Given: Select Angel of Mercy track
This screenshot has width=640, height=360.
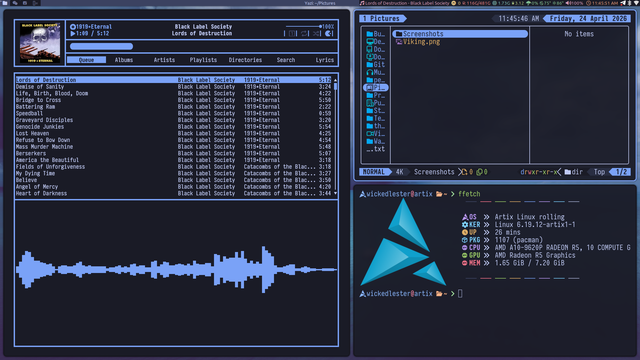Looking at the screenshot, I should tap(173, 187).
